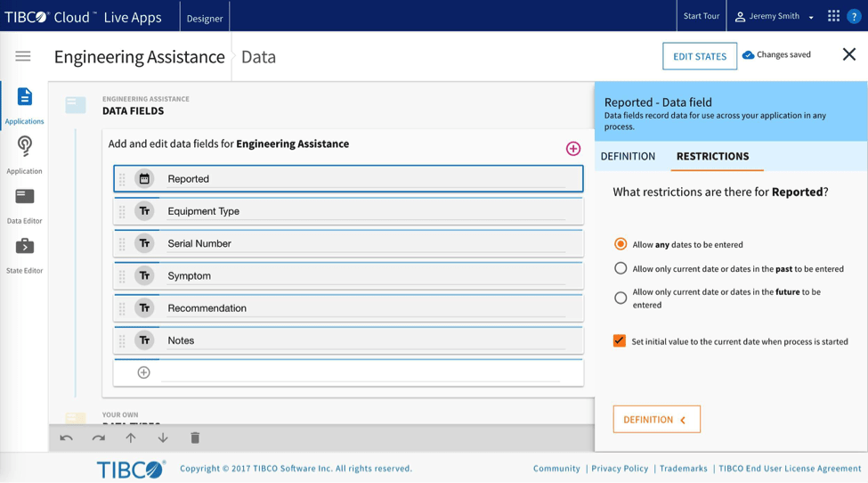The image size is (868, 483).
Task: Toggle set initial value to current date
Action: coord(620,340)
